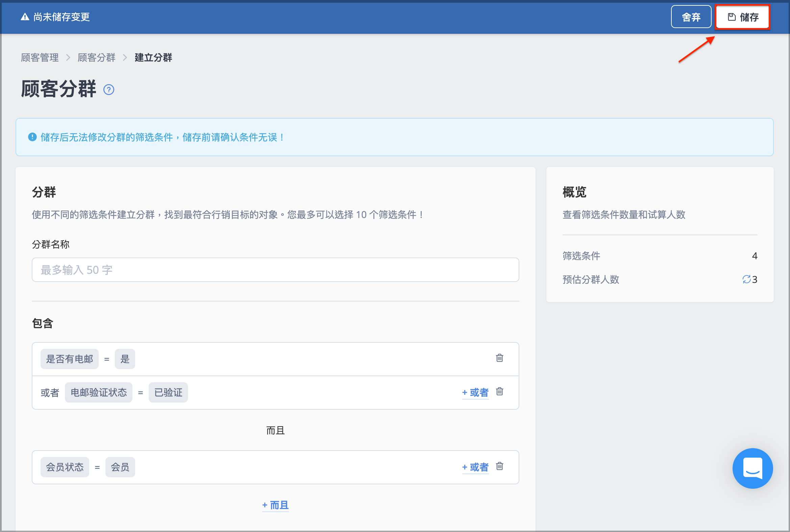
Task: Open the 电邮验证状态 filter chip
Action: coord(99,392)
